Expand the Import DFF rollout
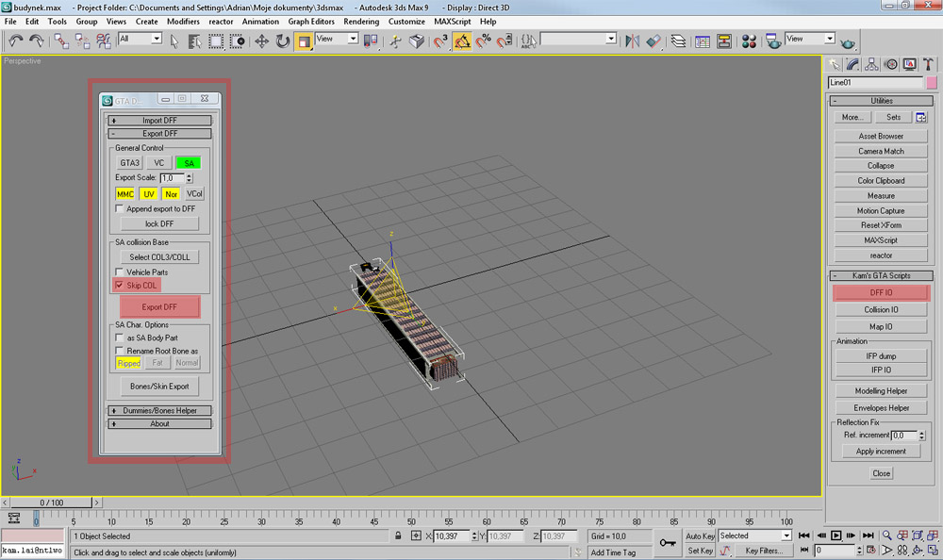943x560 pixels. click(159, 121)
